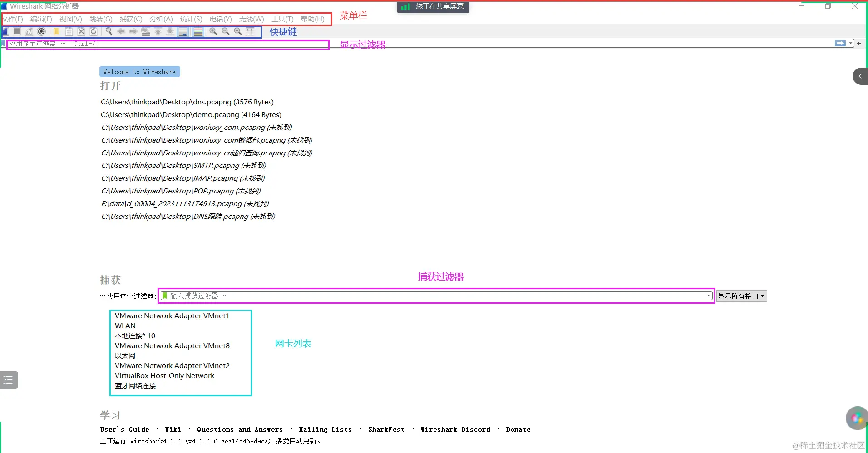Open the Wiki link
Image resolution: width=868 pixels, height=453 pixels.
coord(173,429)
